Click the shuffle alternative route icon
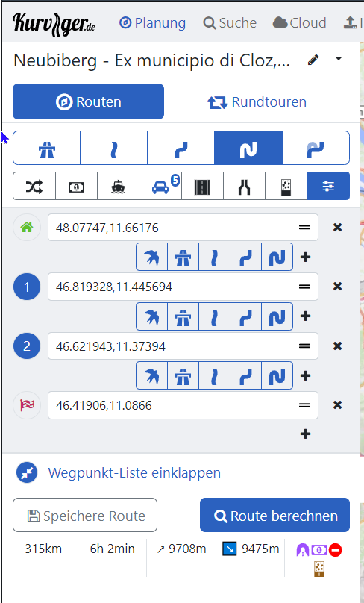Screen dimensions: 364x603 [x=34, y=187]
